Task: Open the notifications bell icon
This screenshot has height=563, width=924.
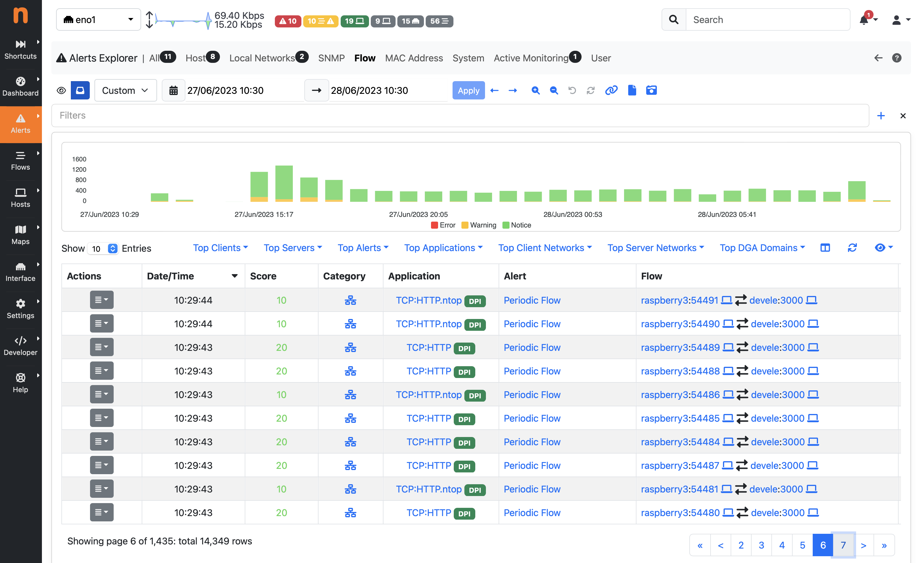Action: (864, 19)
